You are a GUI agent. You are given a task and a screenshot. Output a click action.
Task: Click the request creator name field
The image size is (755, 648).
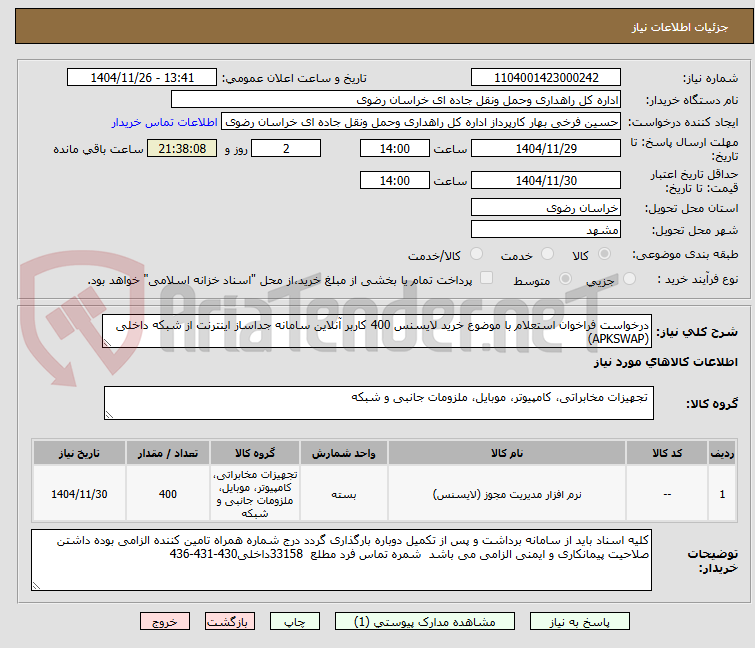click(x=421, y=122)
